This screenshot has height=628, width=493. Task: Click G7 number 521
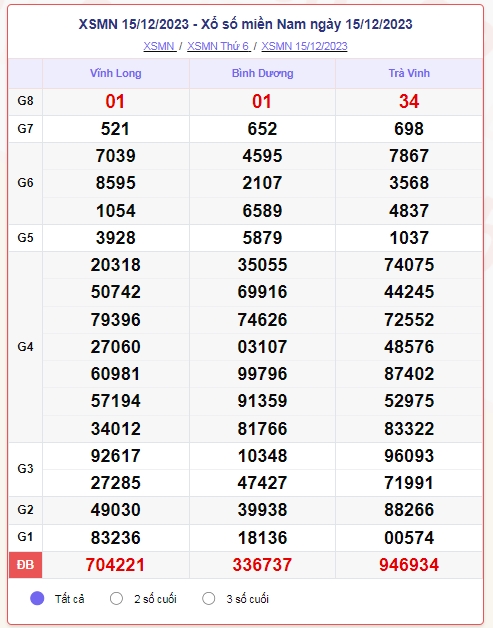[x=115, y=129]
